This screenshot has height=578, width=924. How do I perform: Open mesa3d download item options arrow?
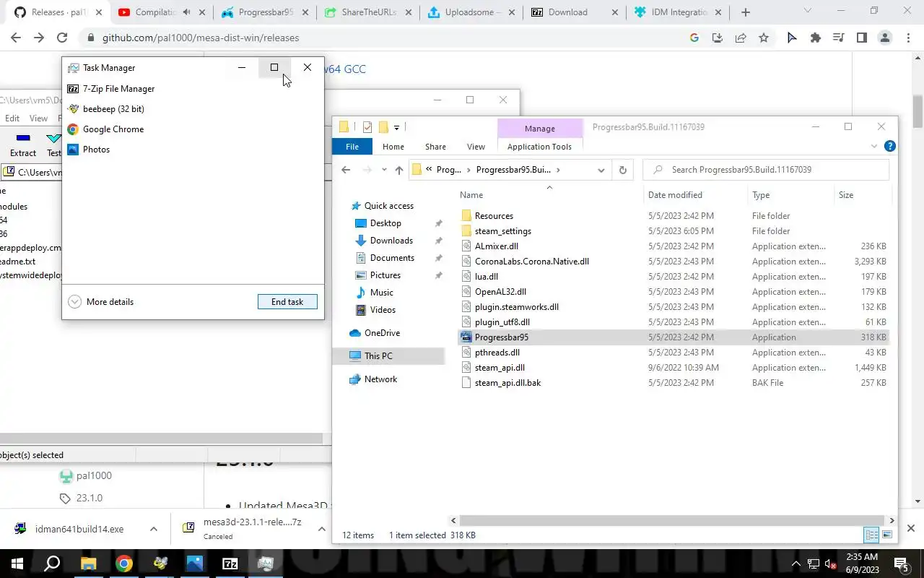tap(322, 529)
